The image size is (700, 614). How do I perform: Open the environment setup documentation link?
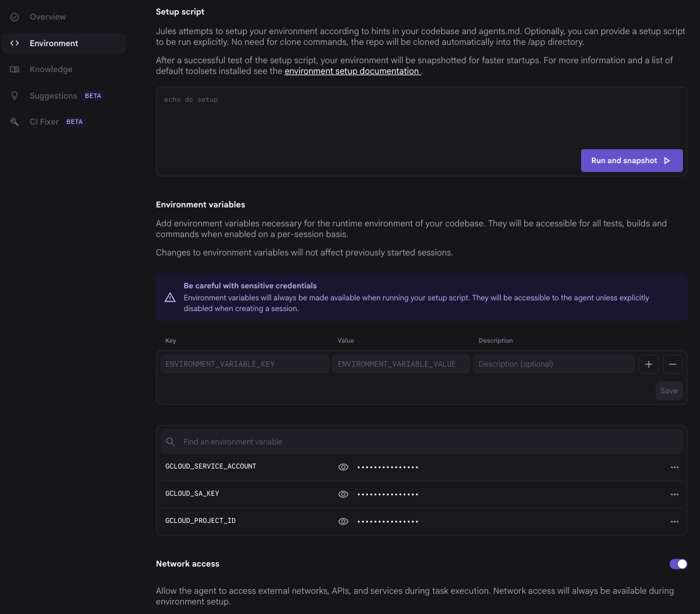(352, 71)
